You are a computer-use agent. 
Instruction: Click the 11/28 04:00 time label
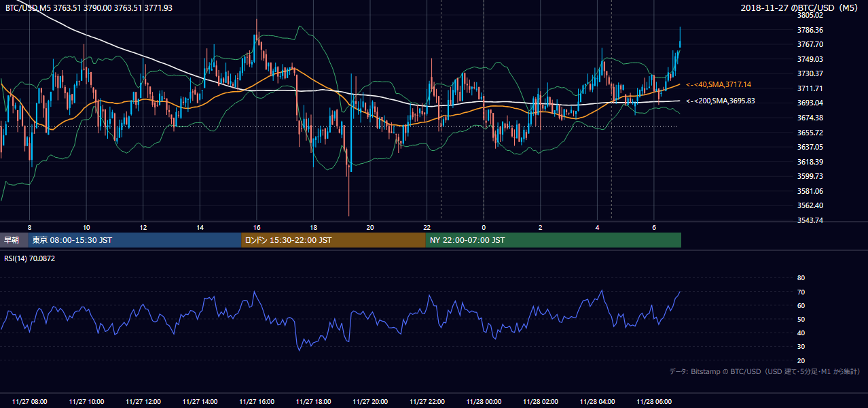click(x=597, y=402)
